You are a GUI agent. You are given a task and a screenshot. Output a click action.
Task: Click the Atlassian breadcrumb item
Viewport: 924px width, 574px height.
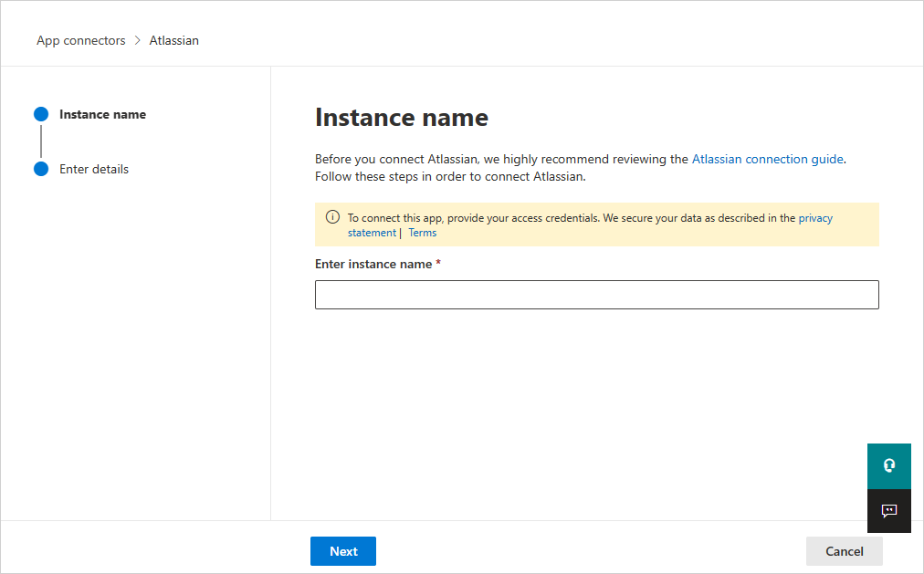[x=173, y=40]
